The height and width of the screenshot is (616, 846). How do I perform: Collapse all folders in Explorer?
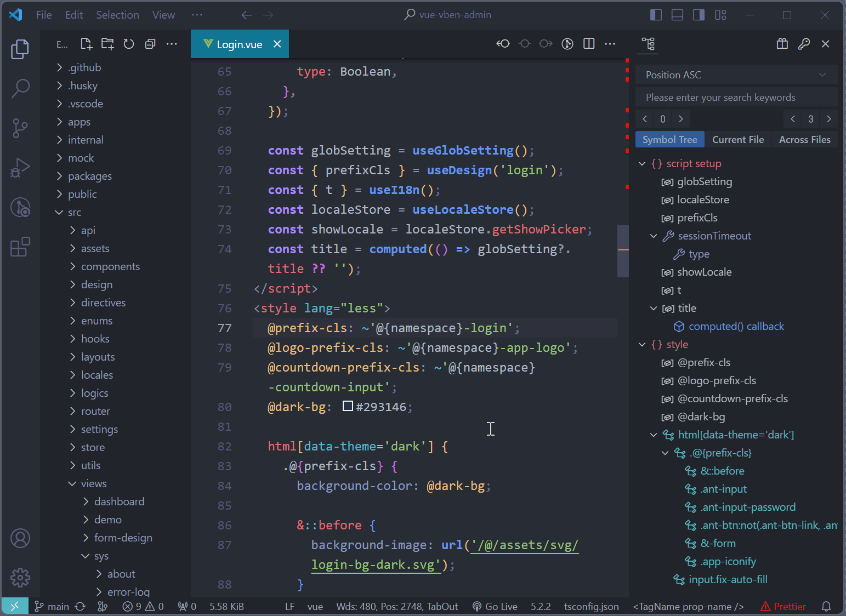point(150,44)
